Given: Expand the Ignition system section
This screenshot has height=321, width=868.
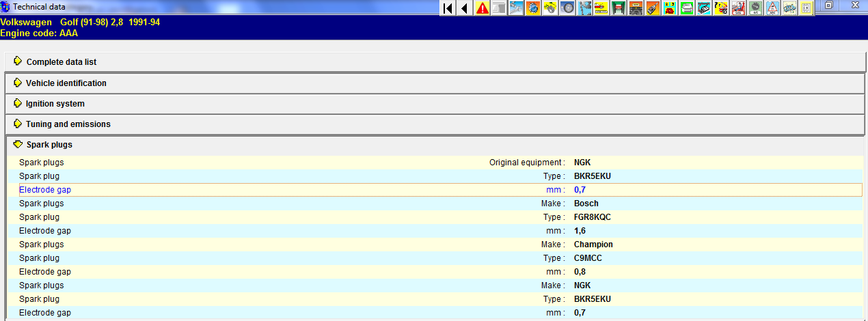Looking at the screenshot, I should [x=55, y=104].
